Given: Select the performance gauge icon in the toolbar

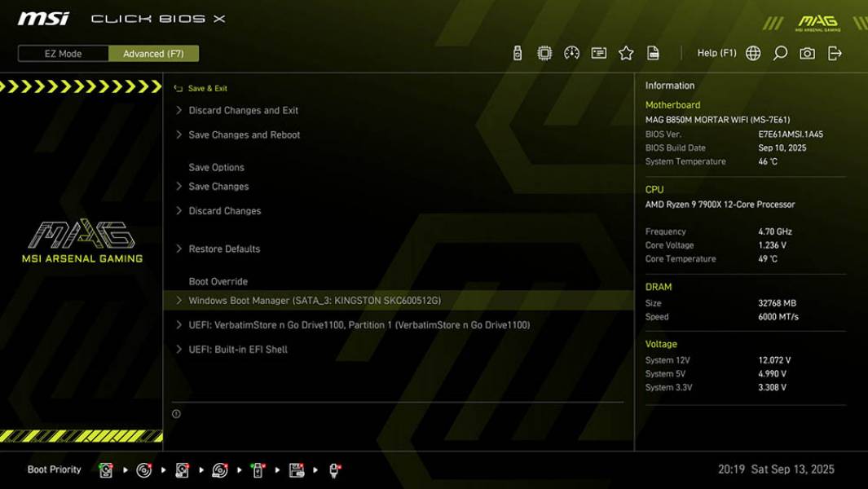Looking at the screenshot, I should tap(571, 51).
